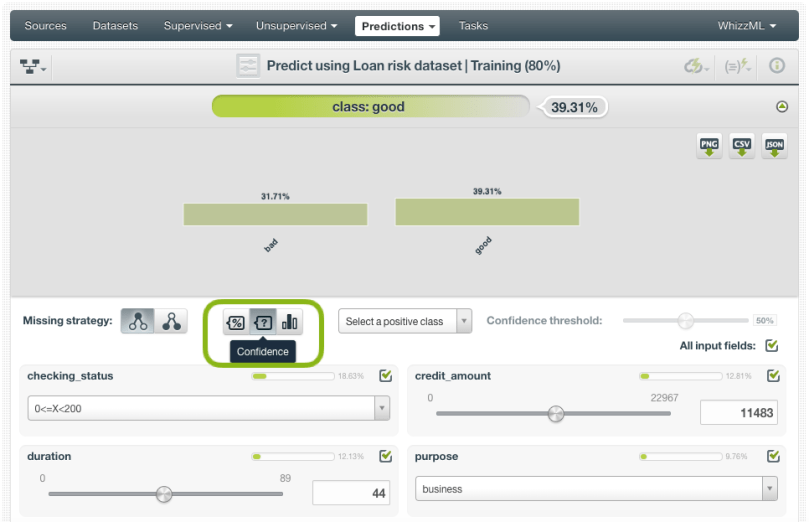Click the info icon in header
The image size is (809, 522).
point(776,66)
